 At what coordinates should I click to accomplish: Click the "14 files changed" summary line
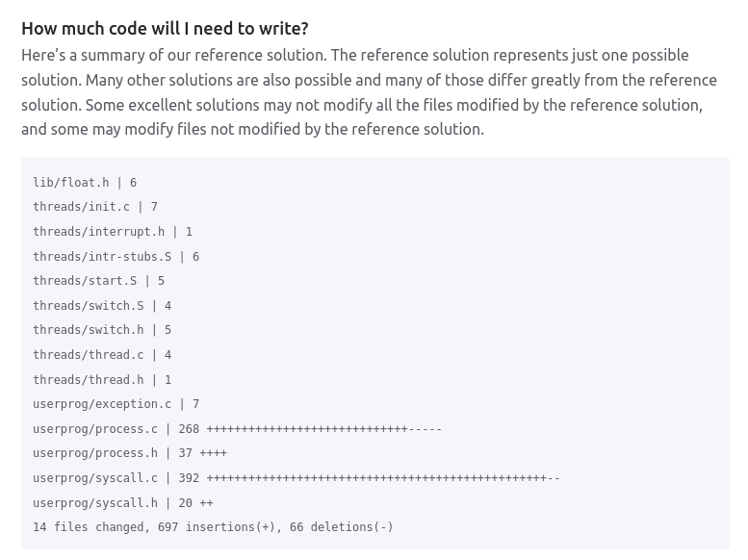pyautogui.click(x=213, y=527)
